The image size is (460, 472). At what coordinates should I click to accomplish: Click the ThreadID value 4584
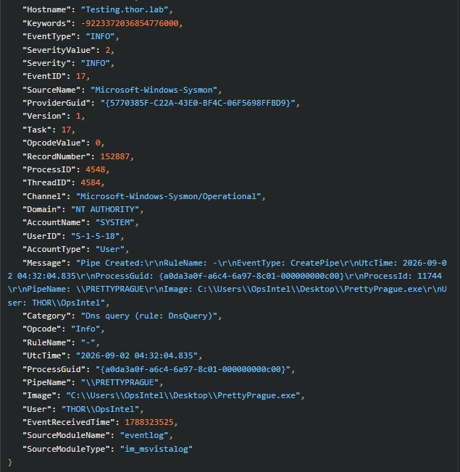(x=90, y=183)
